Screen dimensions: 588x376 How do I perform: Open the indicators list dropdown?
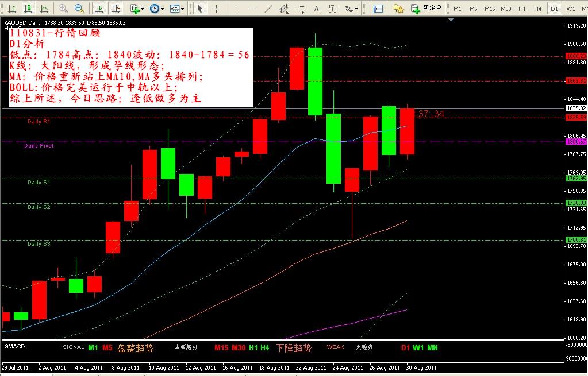point(137,9)
